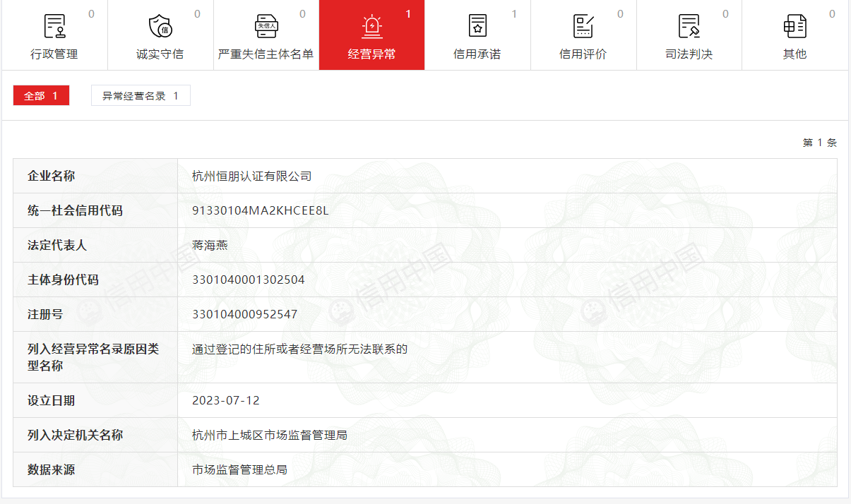Click the 注册号 row label
851x504 pixels.
[45, 314]
